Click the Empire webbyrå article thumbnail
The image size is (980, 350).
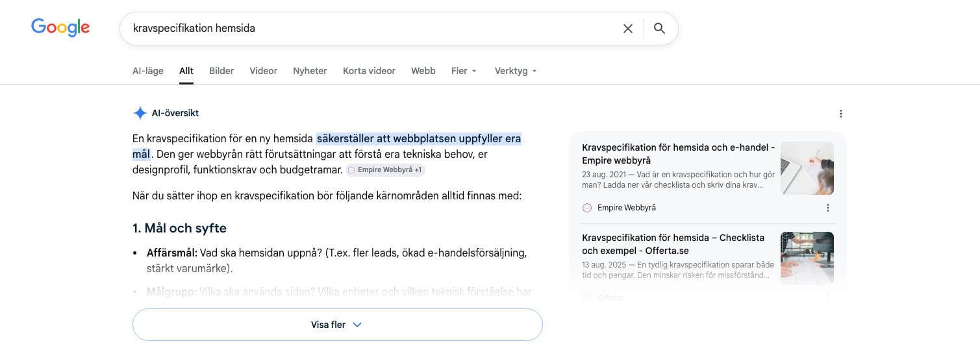point(807,168)
